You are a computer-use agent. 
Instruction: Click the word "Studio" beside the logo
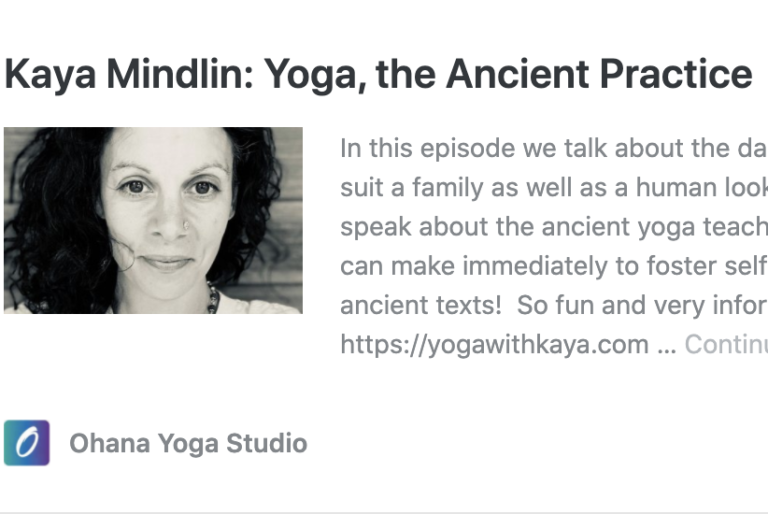click(x=267, y=443)
